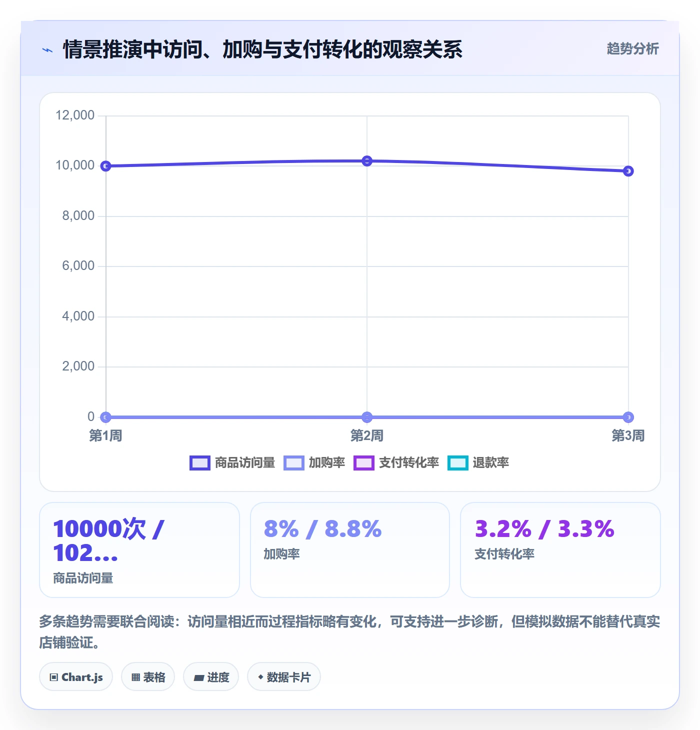Click the title 情景推演中访问、加购与支付转化的观察关系
Image resolution: width=700 pixels, height=730 pixels.
click(262, 49)
